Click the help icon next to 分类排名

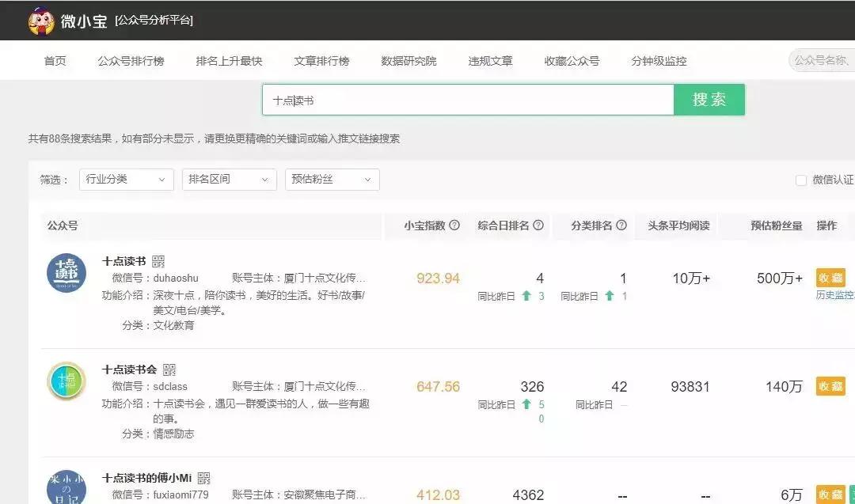620,225
